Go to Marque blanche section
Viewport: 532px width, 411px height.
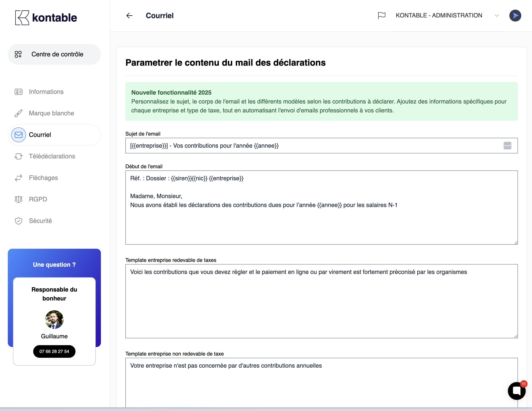tap(51, 113)
